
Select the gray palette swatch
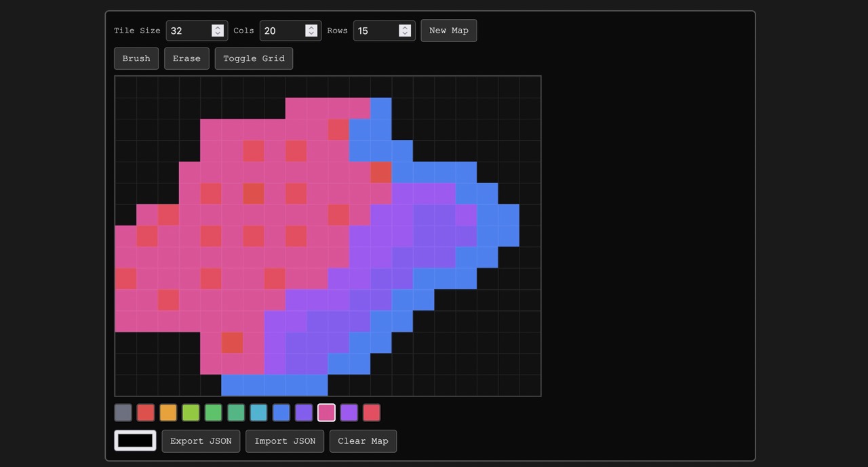click(123, 412)
